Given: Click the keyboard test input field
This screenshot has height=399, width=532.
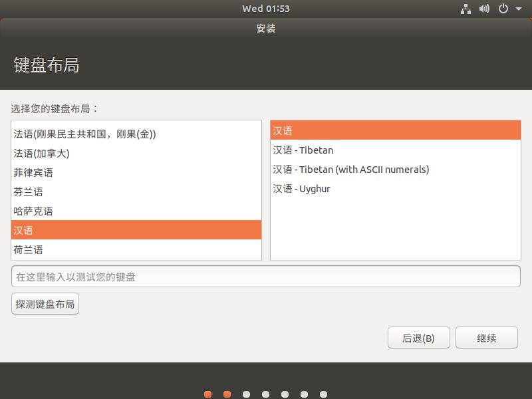Looking at the screenshot, I should tap(266, 276).
